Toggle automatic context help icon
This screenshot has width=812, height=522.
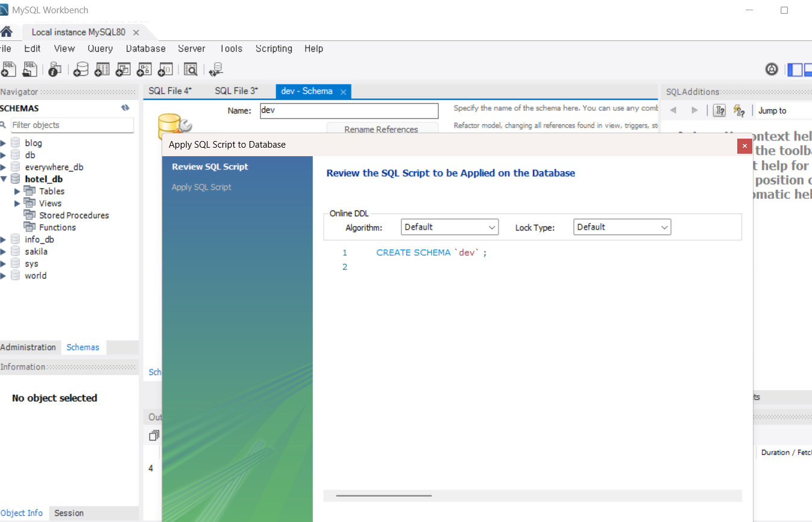pyautogui.click(x=739, y=110)
